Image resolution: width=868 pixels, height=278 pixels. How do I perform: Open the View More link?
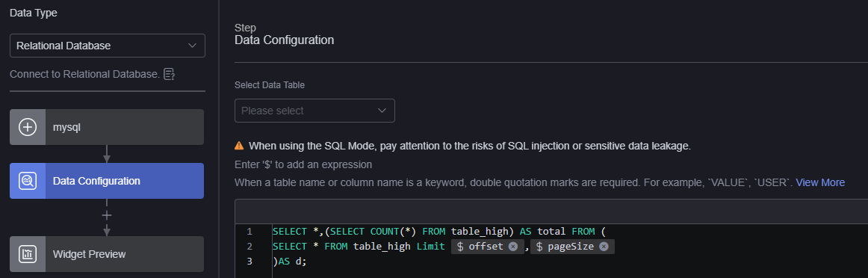pos(820,183)
